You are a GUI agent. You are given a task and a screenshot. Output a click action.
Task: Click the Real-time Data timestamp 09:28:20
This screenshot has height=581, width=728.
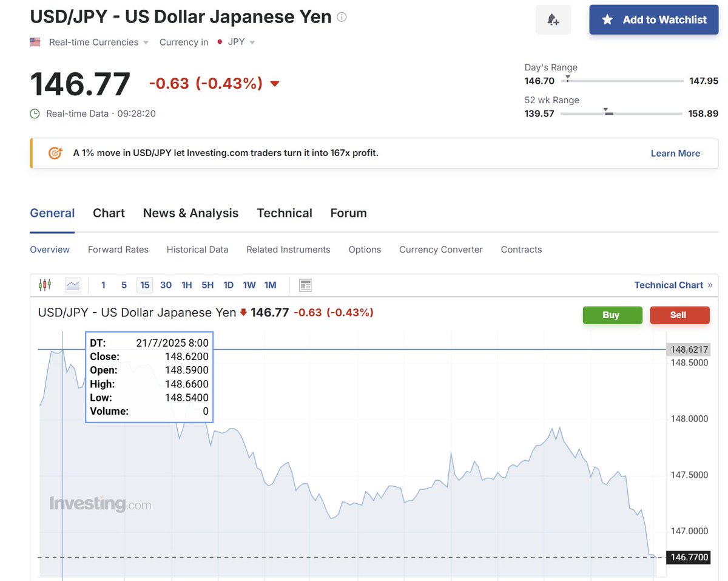click(136, 114)
